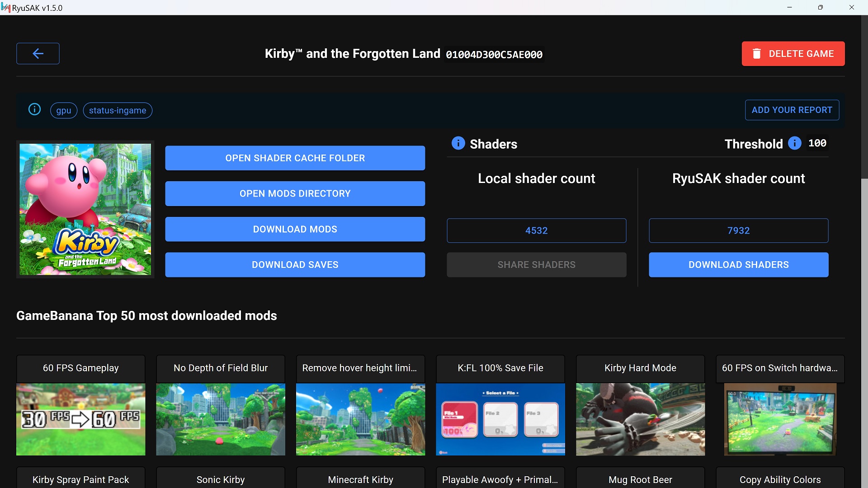Click the delete/trash icon on DELETE GAME
Screen dimensions: 868x488
(x=757, y=54)
